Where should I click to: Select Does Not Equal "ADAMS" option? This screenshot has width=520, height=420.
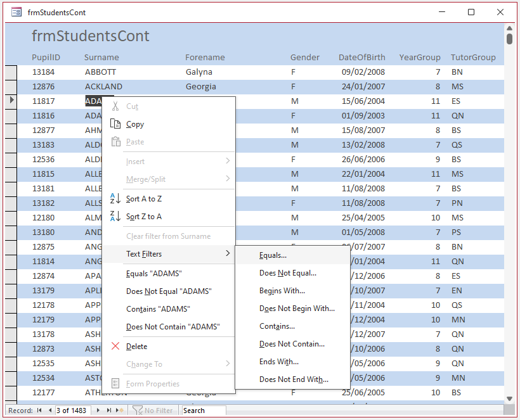169,291
